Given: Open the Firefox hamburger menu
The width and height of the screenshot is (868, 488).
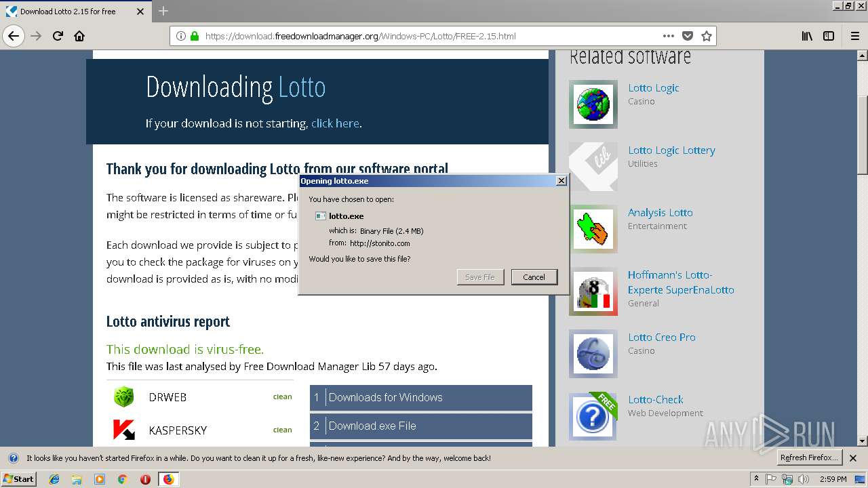Looking at the screenshot, I should (855, 36).
